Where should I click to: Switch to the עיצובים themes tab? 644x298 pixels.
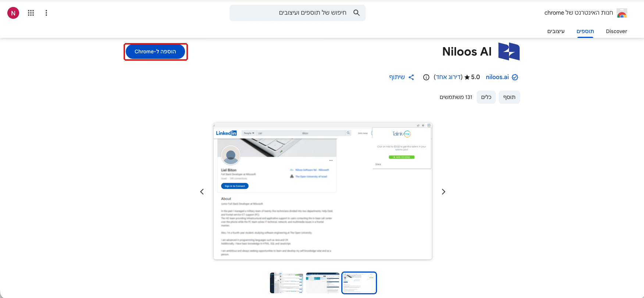tap(556, 31)
